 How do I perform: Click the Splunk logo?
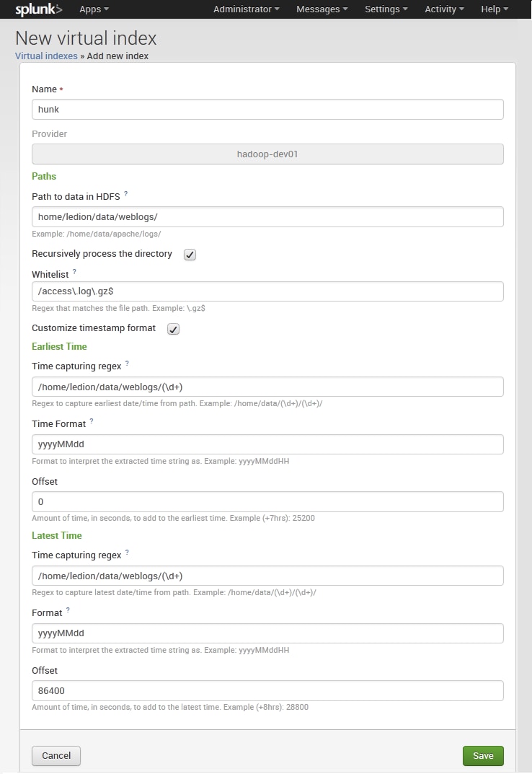pyautogui.click(x=39, y=9)
